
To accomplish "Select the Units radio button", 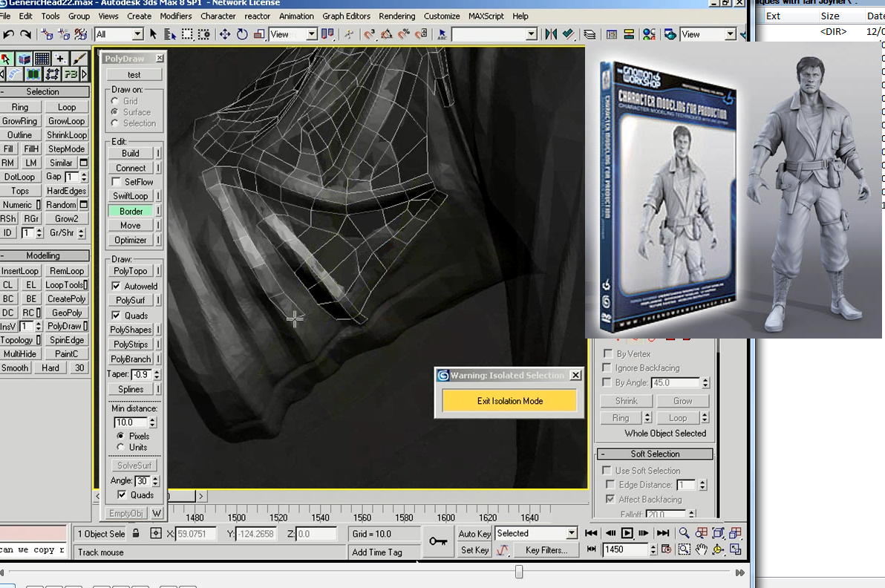I will click(120, 447).
